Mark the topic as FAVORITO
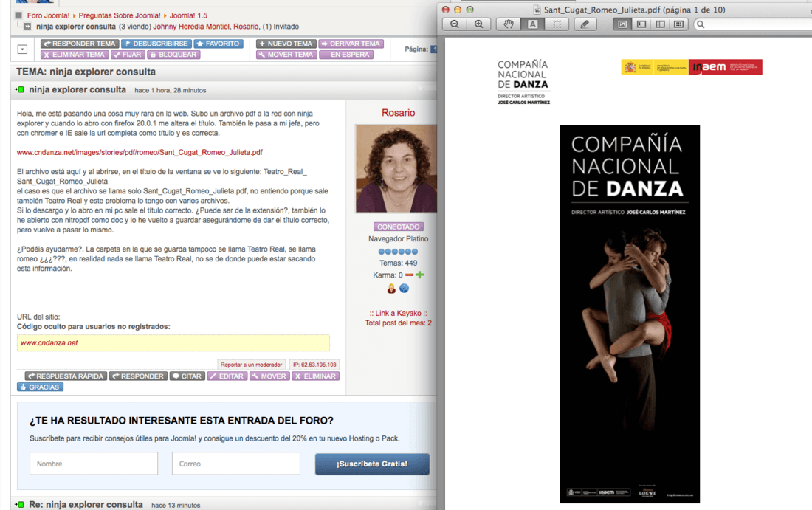The width and height of the screenshot is (812, 510). (218, 44)
